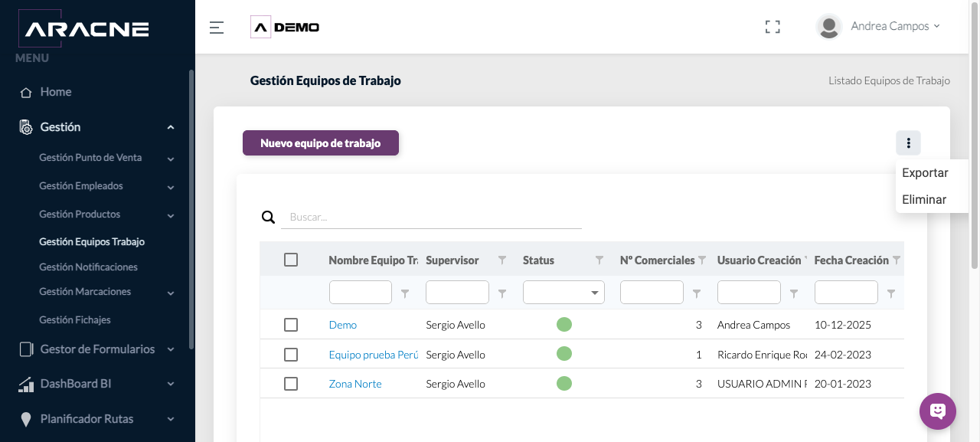Click filter icon beside Usuario Creación filter box
The height and width of the screenshot is (442, 980).
point(794,293)
